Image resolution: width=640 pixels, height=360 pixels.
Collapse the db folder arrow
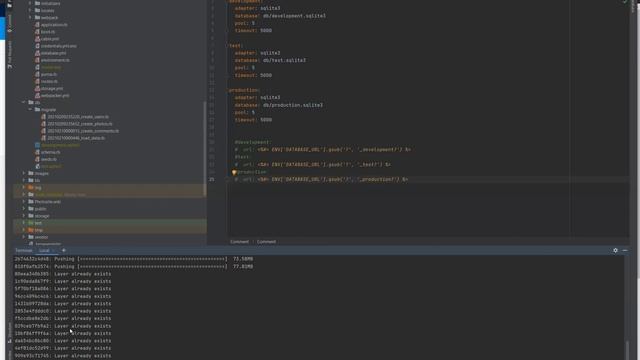[x=24, y=102]
